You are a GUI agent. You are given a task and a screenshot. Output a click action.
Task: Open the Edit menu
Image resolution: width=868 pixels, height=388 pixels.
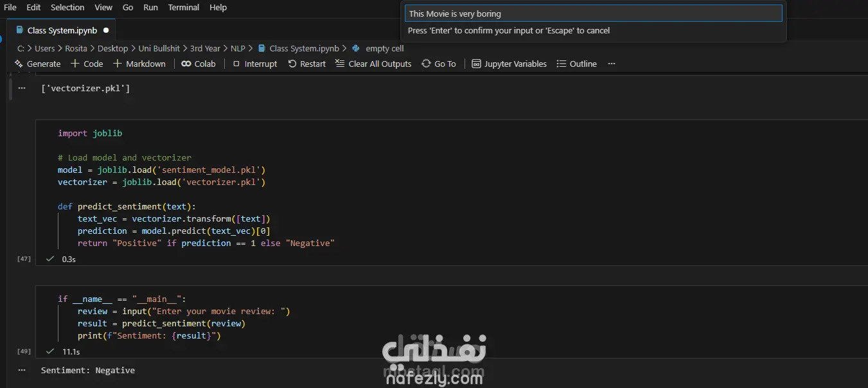point(33,7)
